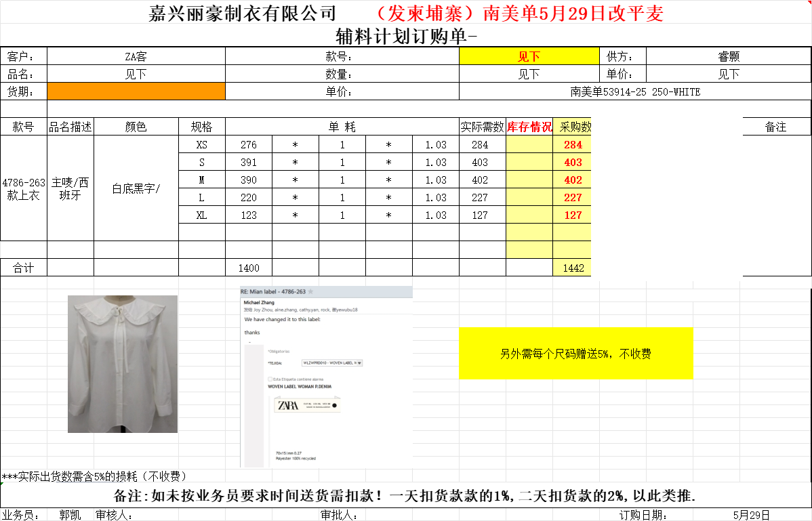Image resolution: width=812 pixels, height=521 pixels.
Task: Select the XS purchase quantity 284 cell
Action: [x=572, y=145]
